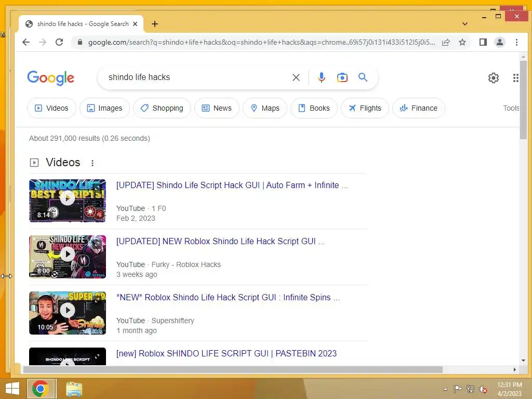
Task: Switch to Maps results
Action: click(x=265, y=108)
